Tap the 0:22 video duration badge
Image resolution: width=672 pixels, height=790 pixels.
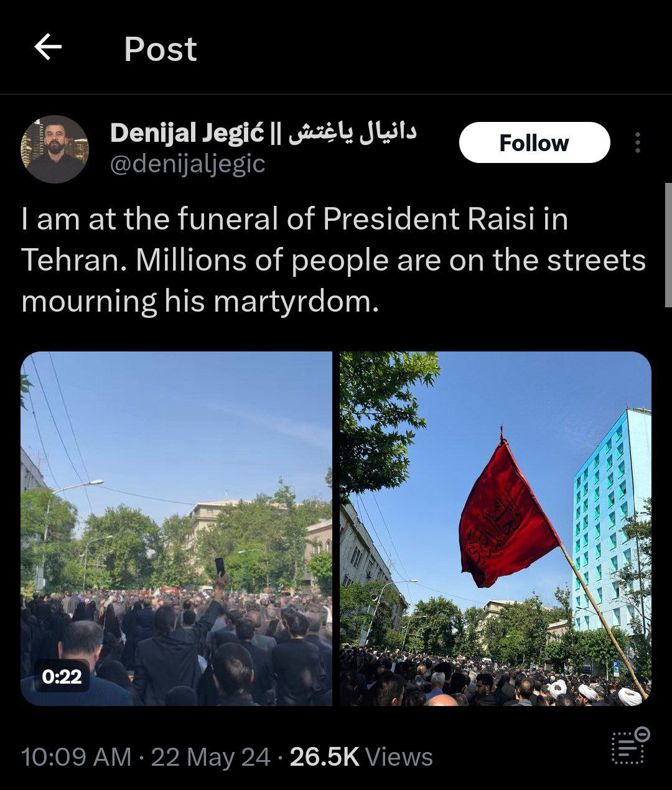tap(62, 676)
